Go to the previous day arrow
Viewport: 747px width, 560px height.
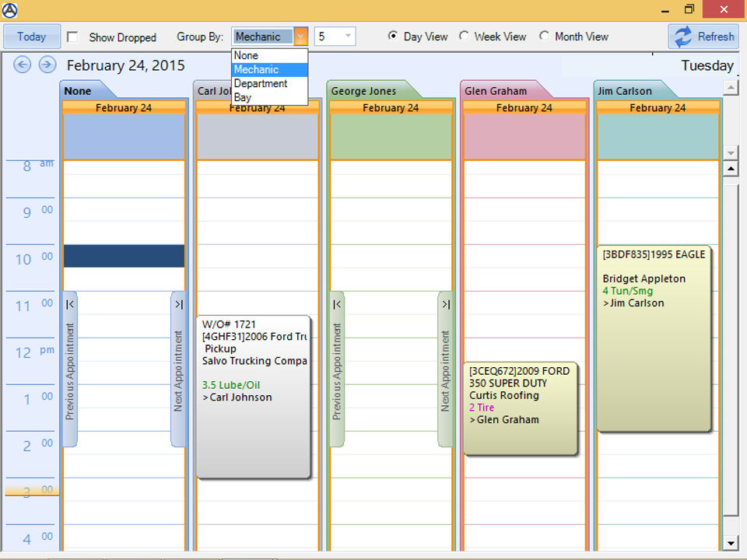pyautogui.click(x=22, y=65)
